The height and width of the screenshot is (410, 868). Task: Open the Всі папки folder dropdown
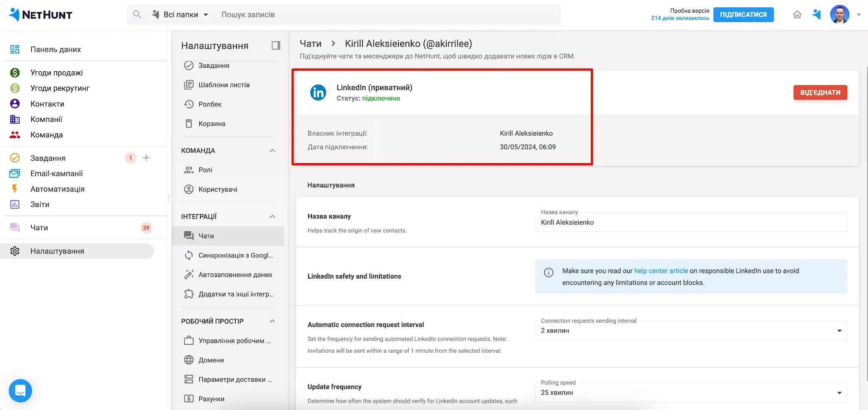click(x=180, y=14)
